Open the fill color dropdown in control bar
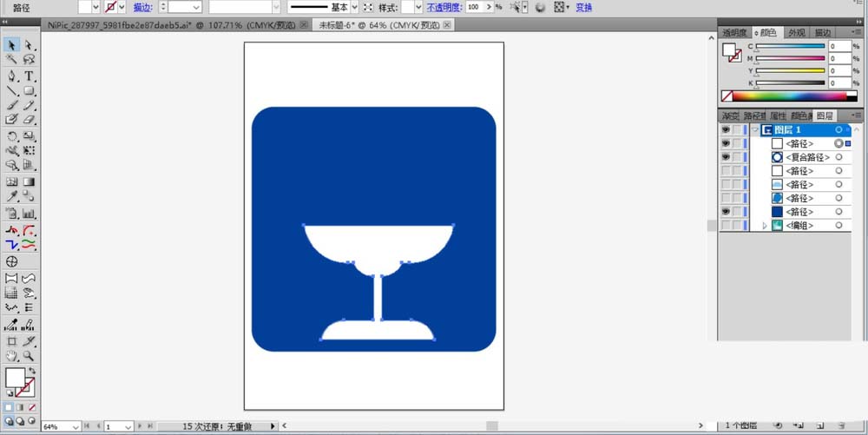 95,7
